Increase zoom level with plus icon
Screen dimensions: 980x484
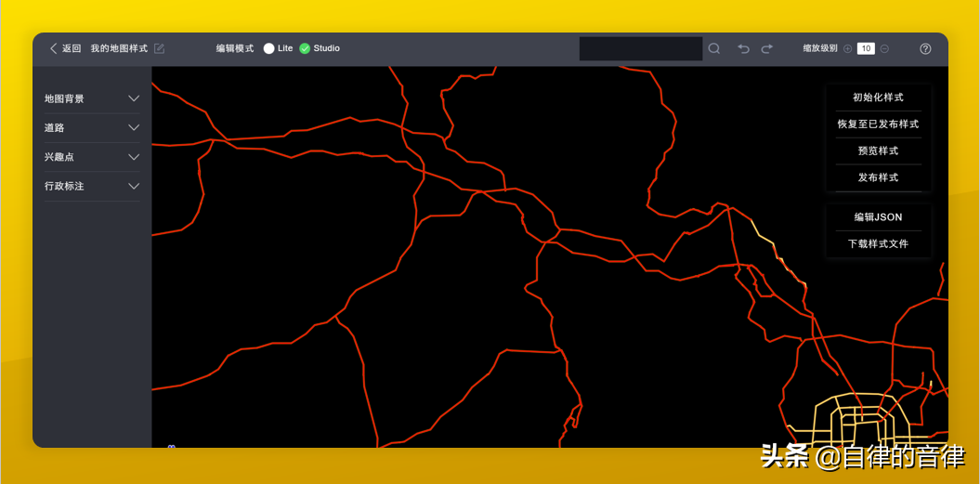point(847,49)
